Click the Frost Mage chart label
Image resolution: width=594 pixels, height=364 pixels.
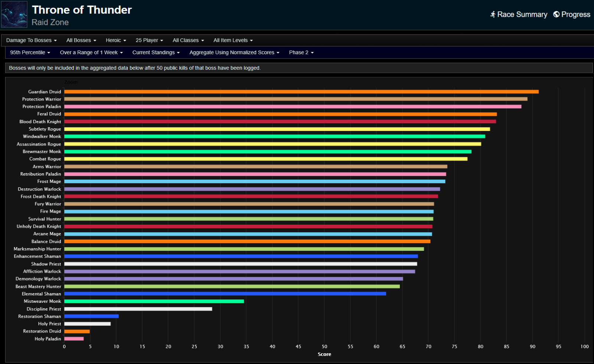coord(49,181)
